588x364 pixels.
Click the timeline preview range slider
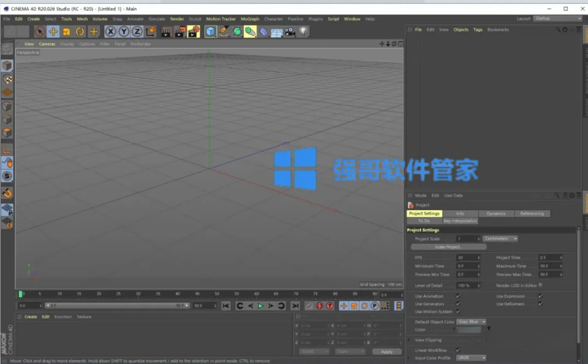117,305
